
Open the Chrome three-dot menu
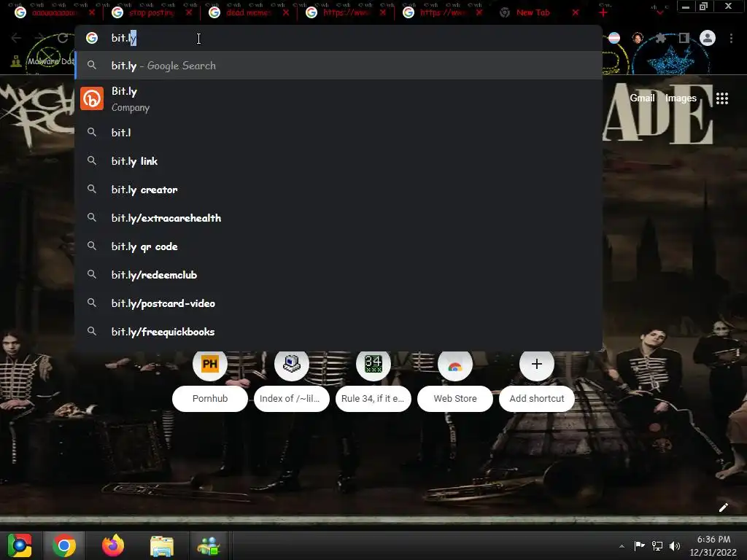(x=731, y=38)
